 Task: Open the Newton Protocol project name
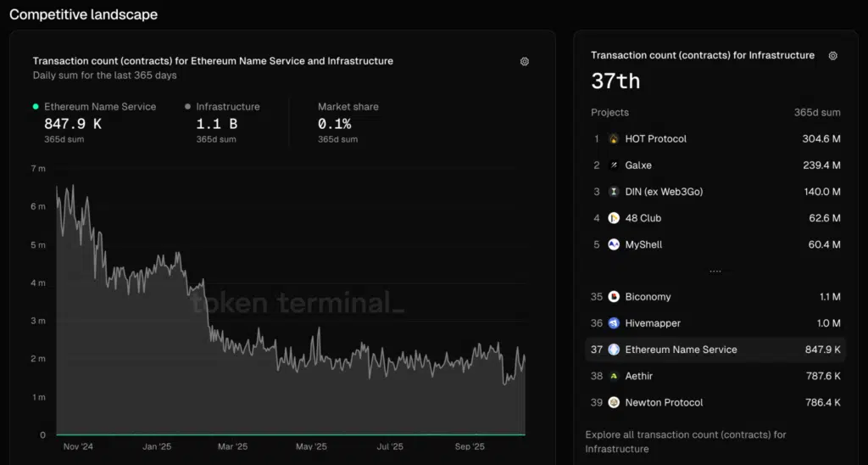(x=664, y=402)
